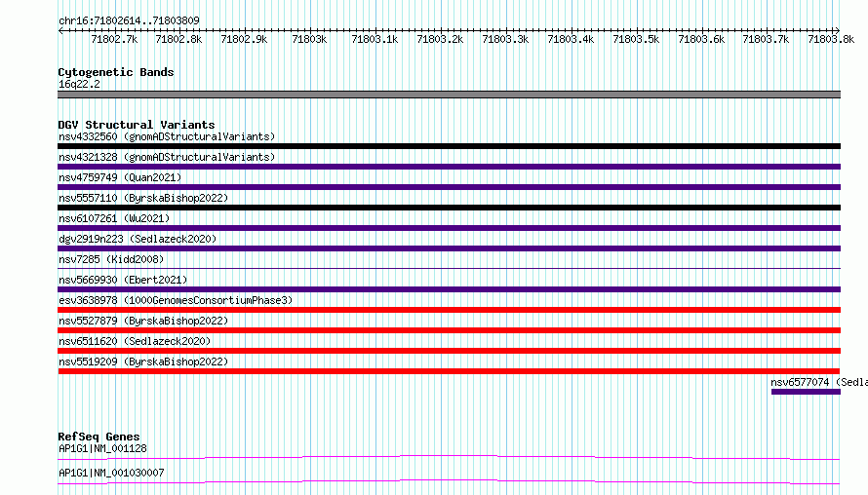
Task: Click the 71803.1k ruler tick label
Action: coord(375,39)
